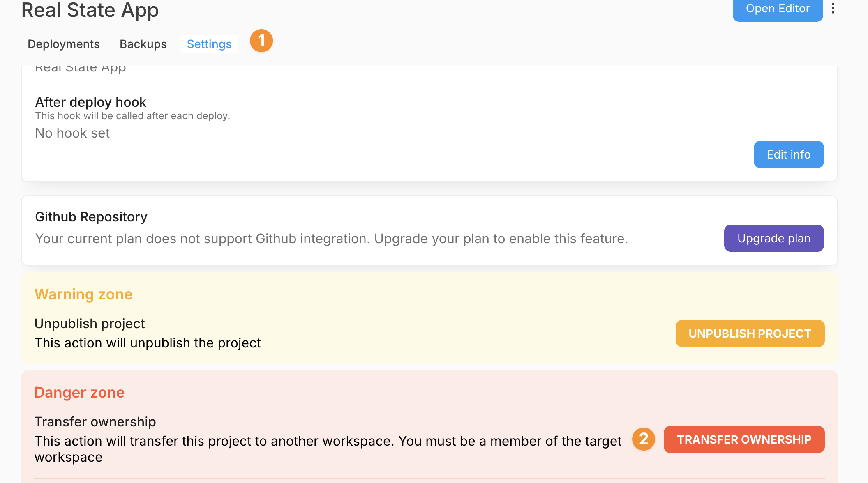Click the orange step 2 badge
This screenshot has width=868, height=483.
[644, 439]
